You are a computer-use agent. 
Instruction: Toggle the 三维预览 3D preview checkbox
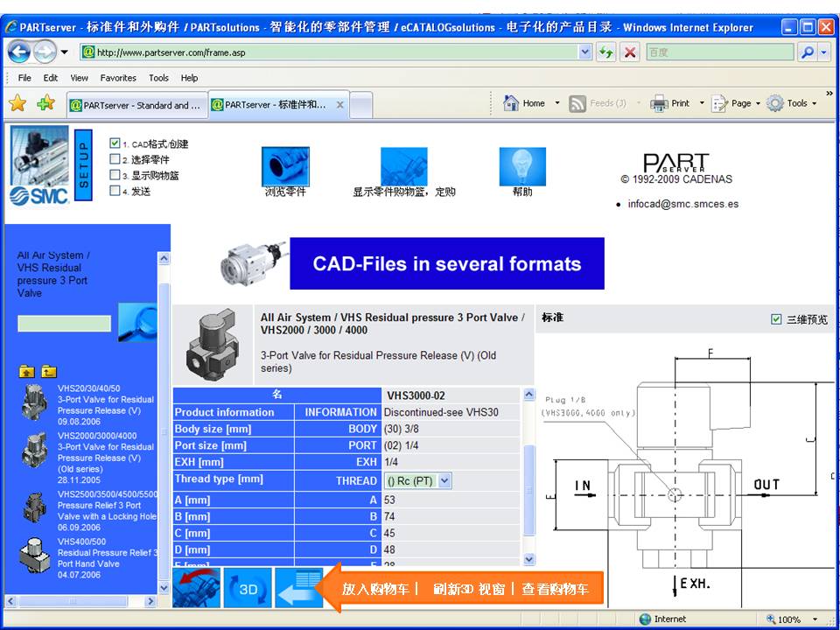[776, 319]
